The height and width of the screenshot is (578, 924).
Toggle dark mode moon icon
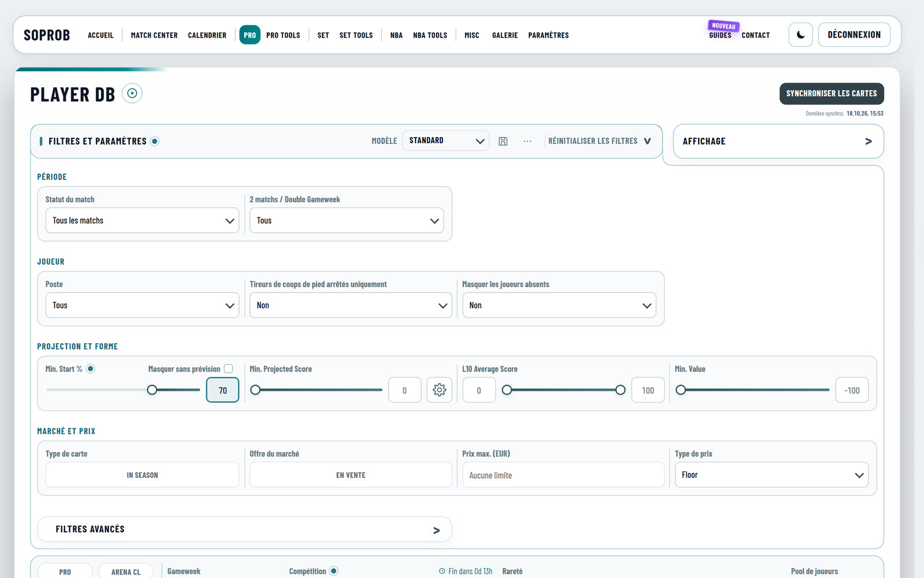click(x=800, y=35)
